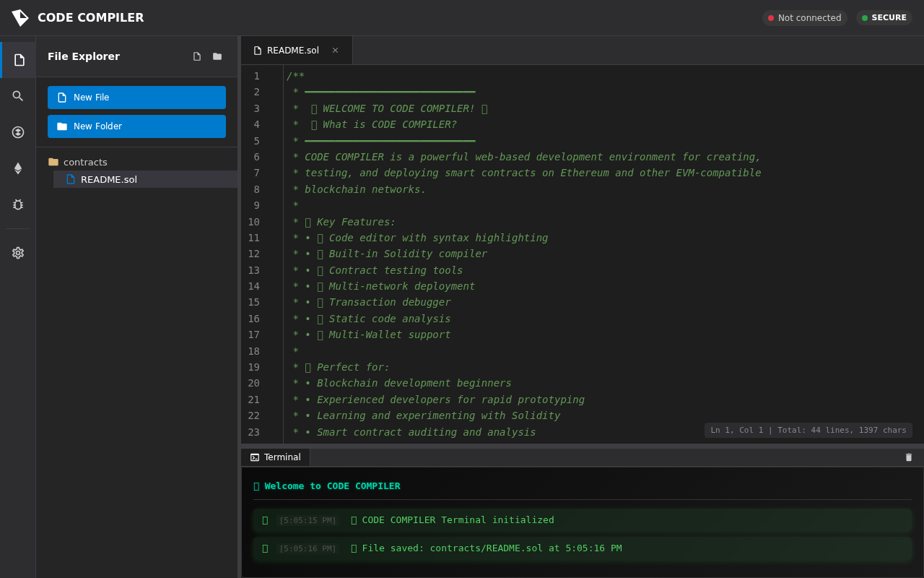Clear terminal with the trash icon

tap(909, 457)
